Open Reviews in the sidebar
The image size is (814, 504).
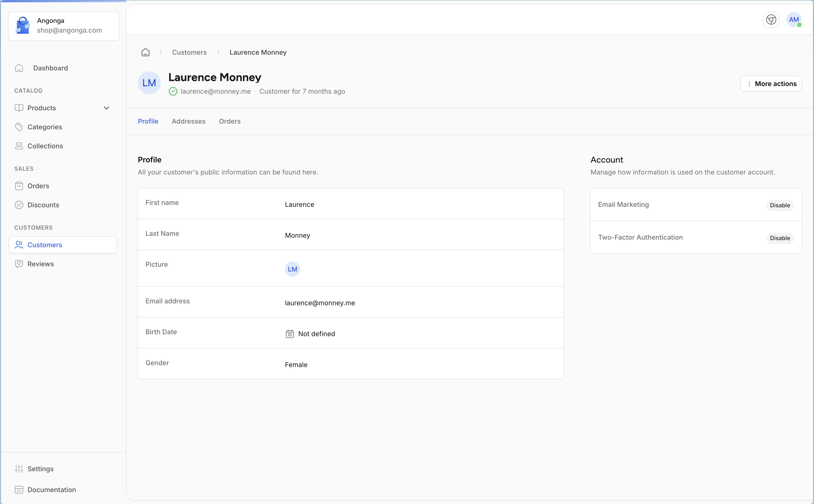click(x=40, y=264)
